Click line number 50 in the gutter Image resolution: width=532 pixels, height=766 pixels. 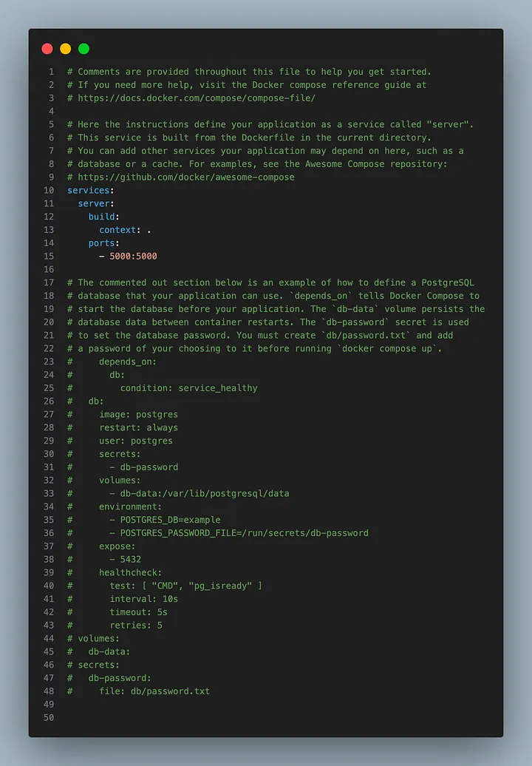click(x=49, y=718)
